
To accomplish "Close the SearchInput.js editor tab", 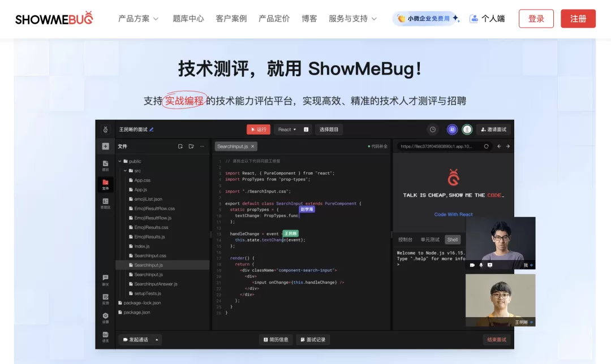I will pos(252,146).
